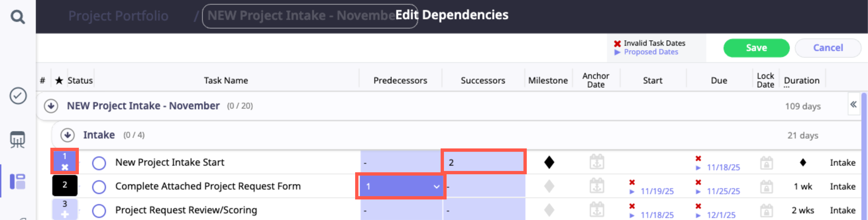Select row number 2 black handle
868x220 pixels.
click(x=65, y=185)
